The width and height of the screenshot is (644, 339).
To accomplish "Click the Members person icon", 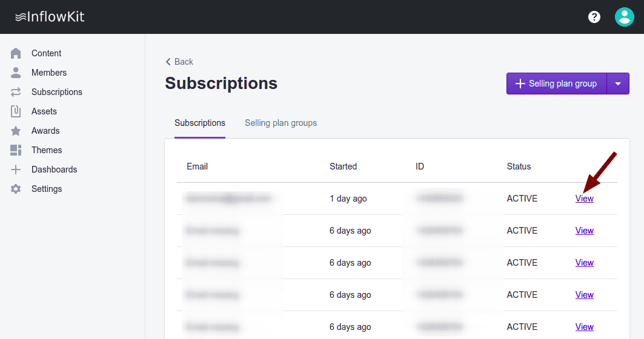I will coord(16,73).
